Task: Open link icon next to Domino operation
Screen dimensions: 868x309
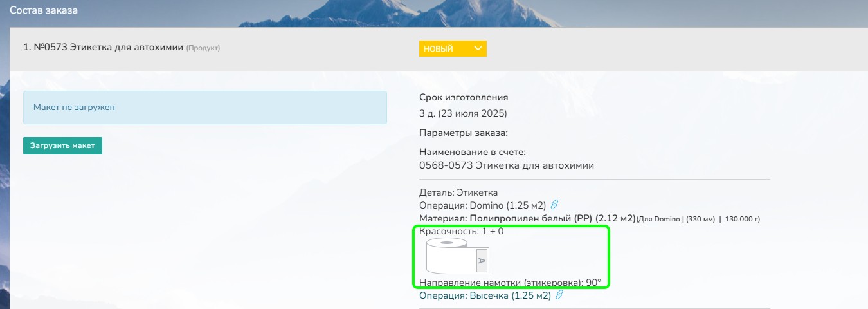Action: pyautogui.click(x=555, y=205)
